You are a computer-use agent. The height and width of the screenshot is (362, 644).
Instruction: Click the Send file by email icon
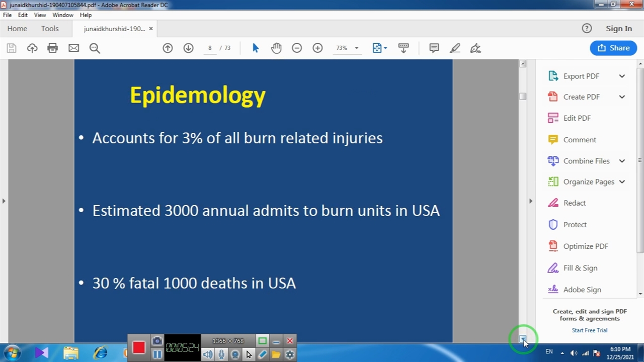tap(73, 48)
